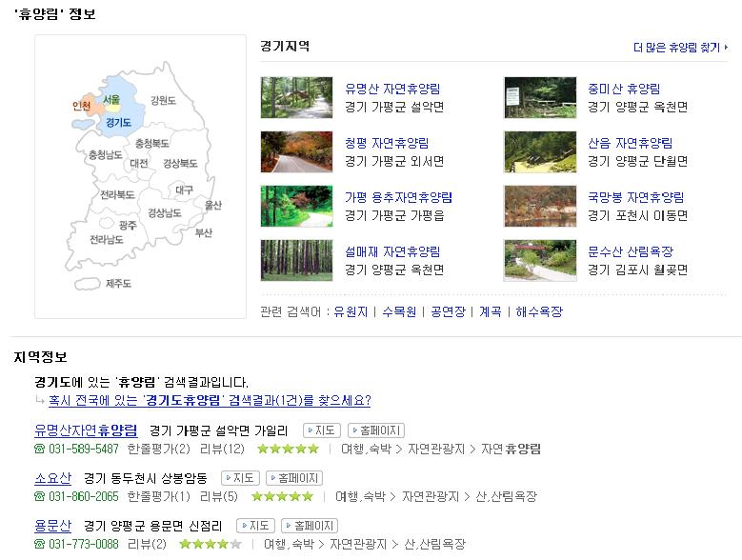Click 자연관광지 category on 용문산 row
Viewport: 742px width, 560px height.
click(358, 544)
